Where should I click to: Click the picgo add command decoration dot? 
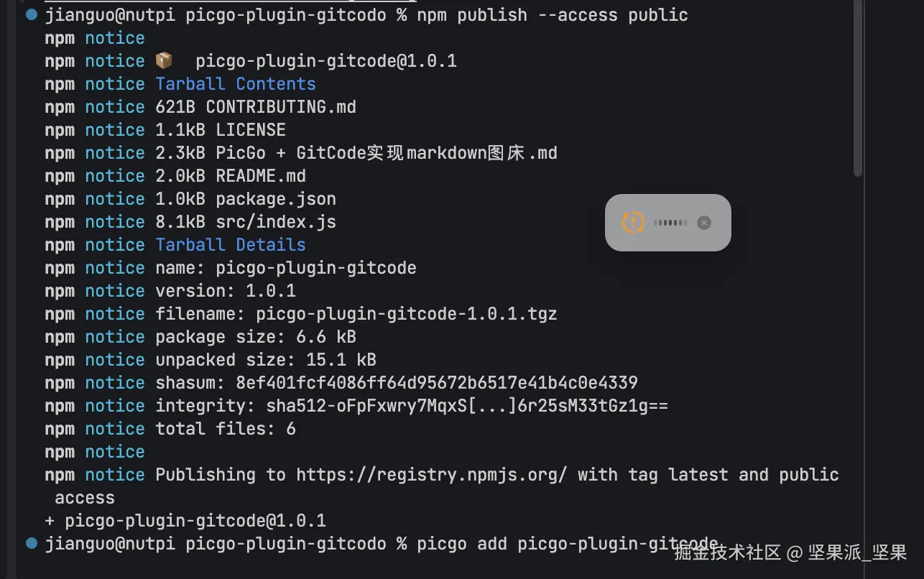pos(31,543)
